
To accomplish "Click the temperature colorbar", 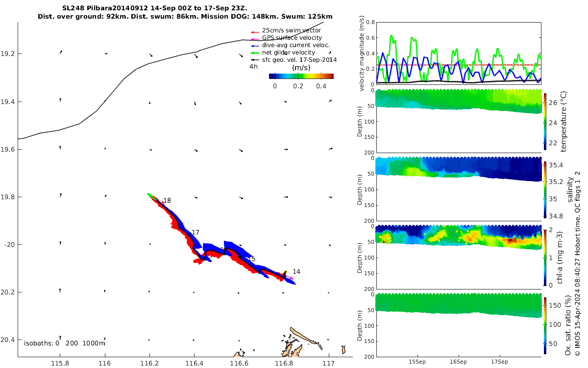I will 545,121.
